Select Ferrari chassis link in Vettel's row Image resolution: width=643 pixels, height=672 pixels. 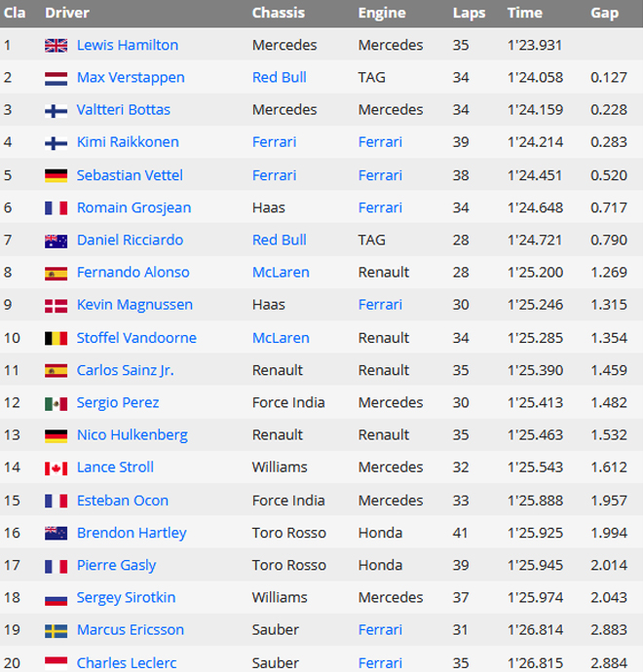[x=274, y=175]
